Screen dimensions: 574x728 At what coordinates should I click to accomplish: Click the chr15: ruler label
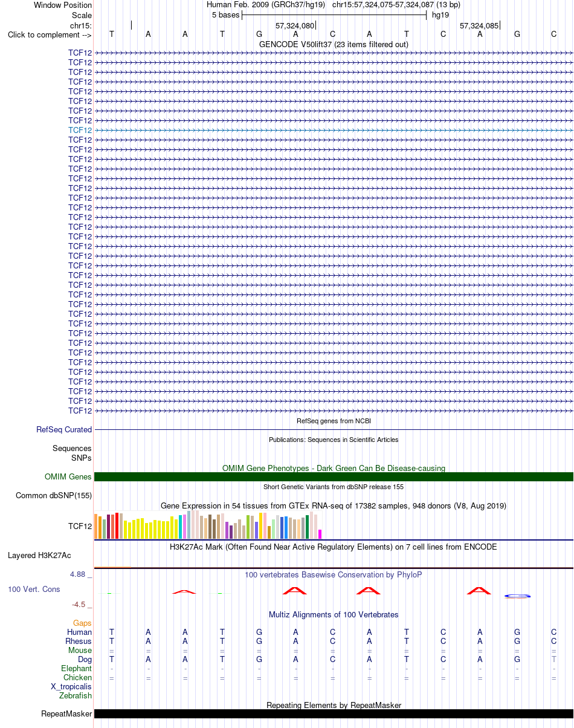click(81, 25)
